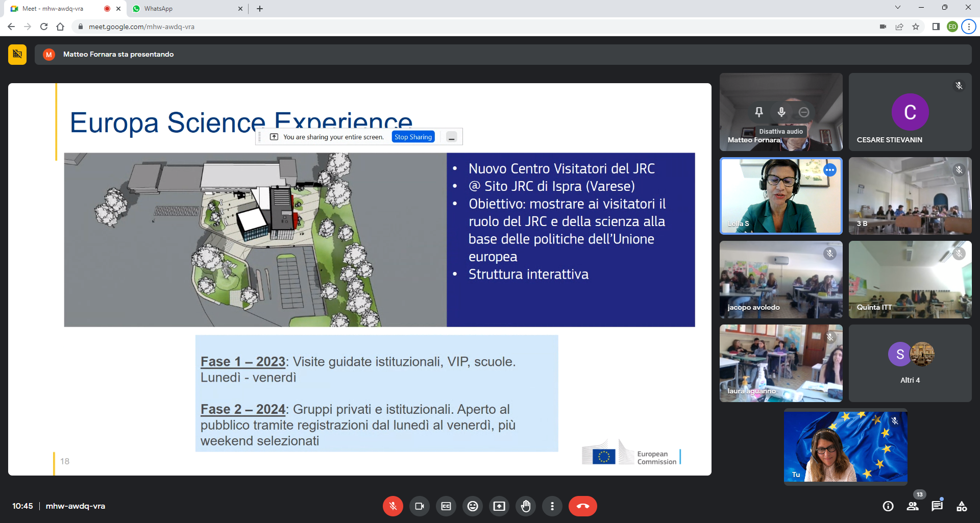
Task: Click your own Tu self-view tile
Action: [x=846, y=447]
